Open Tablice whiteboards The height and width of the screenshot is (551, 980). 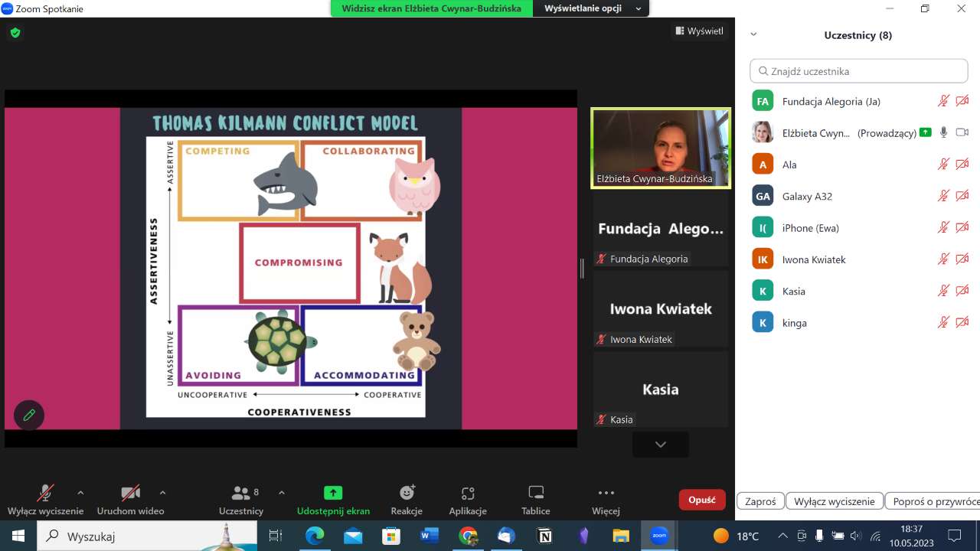536,493
